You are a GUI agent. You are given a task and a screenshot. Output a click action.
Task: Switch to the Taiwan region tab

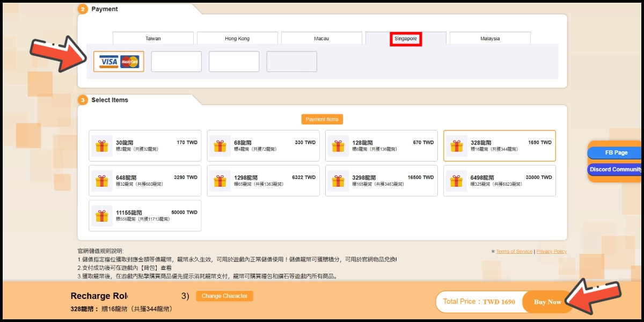click(153, 39)
